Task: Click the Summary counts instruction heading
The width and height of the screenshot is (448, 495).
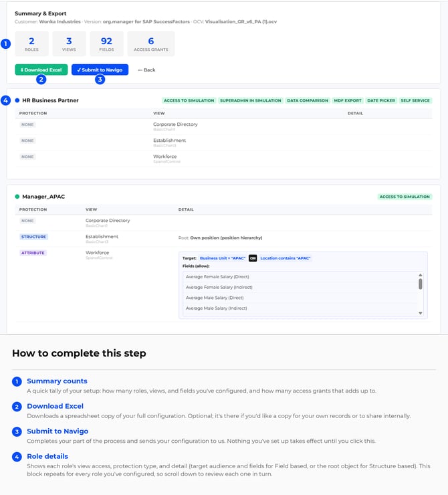Action: point(57,381)
